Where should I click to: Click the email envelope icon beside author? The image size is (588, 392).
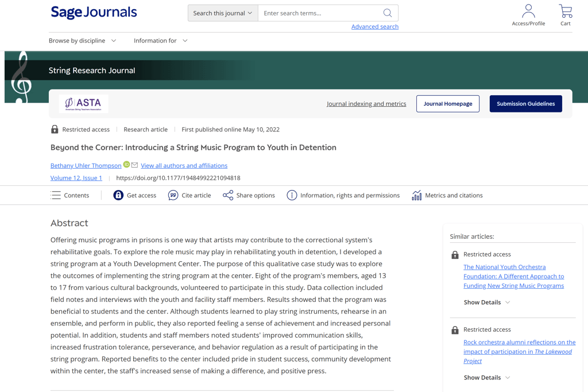[134, 165]
